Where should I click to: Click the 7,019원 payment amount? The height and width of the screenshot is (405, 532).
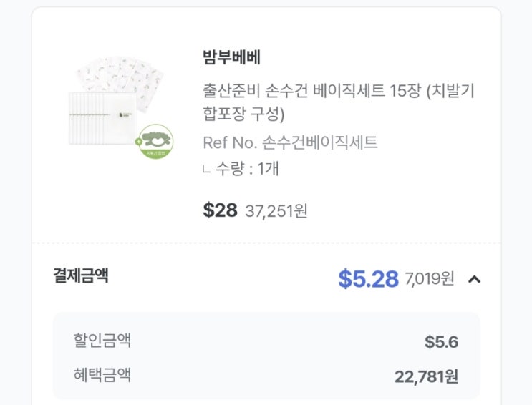tap(429, 279)
